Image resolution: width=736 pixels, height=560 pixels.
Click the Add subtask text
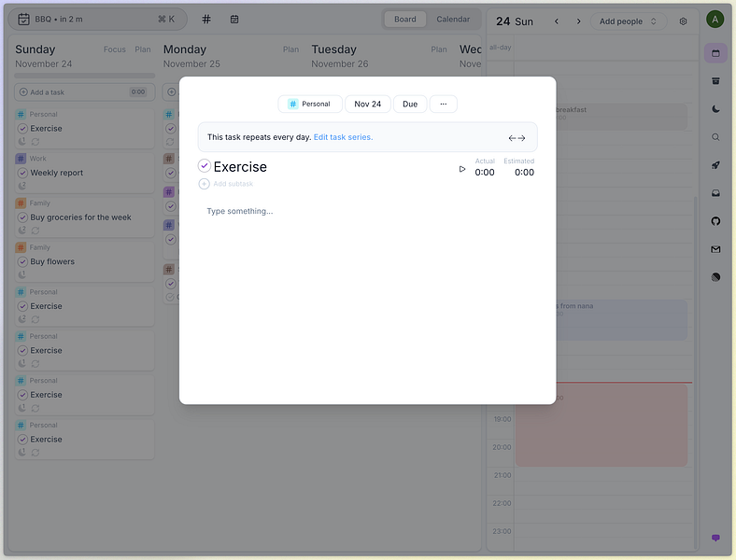pos(234,184)
